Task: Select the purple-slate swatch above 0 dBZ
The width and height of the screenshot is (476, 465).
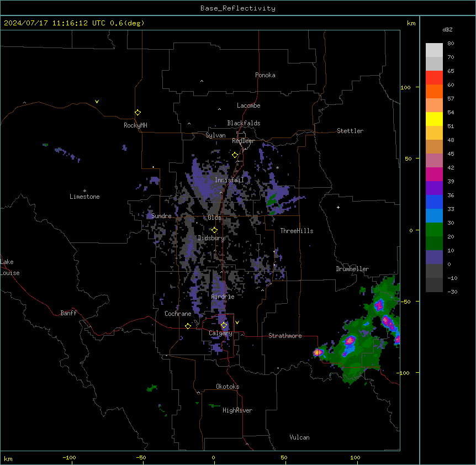Action: coord(434,257)
